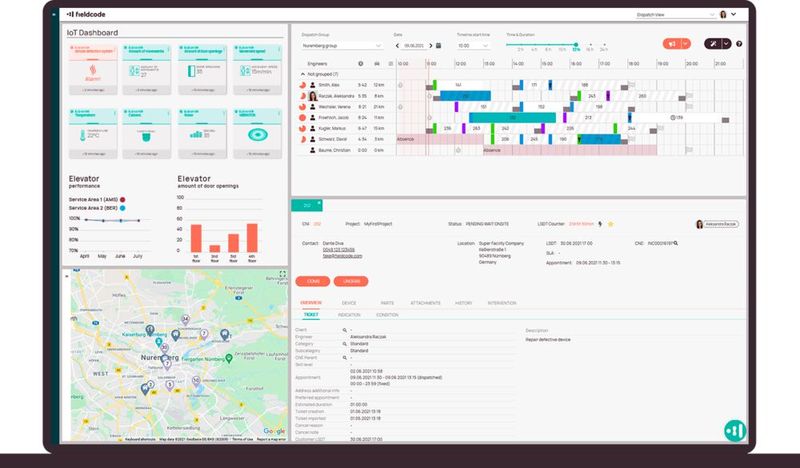800x468 pixels.
Task: Click the Fieldcode round chat icon
Action: (x=735, y=430)
